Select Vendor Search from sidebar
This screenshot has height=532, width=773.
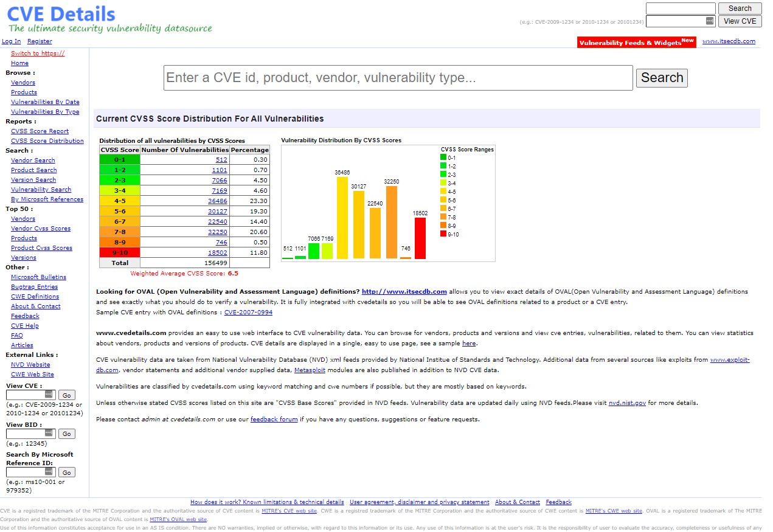(33, 161)
